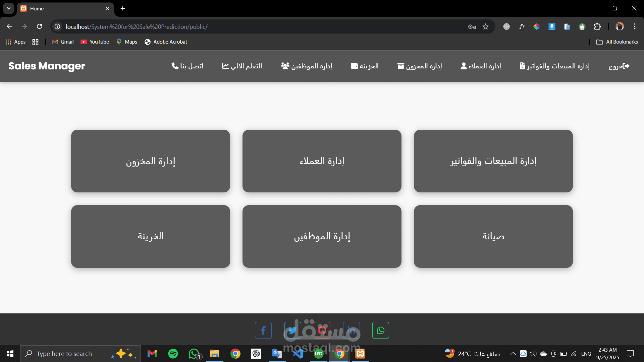This screenshot has width=644, height=362.
Task: Select the LinkedIn icon in the footer
Action: coord(351,330)
